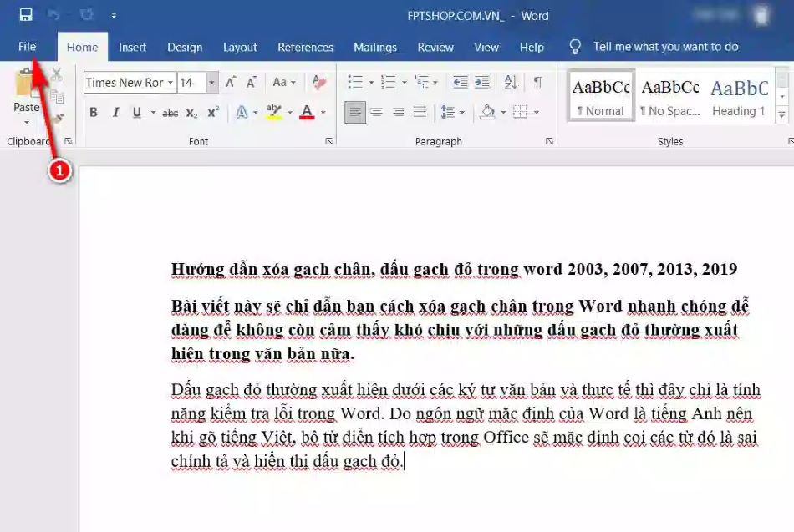Toggle justify alignment

[x=419, y=111]
